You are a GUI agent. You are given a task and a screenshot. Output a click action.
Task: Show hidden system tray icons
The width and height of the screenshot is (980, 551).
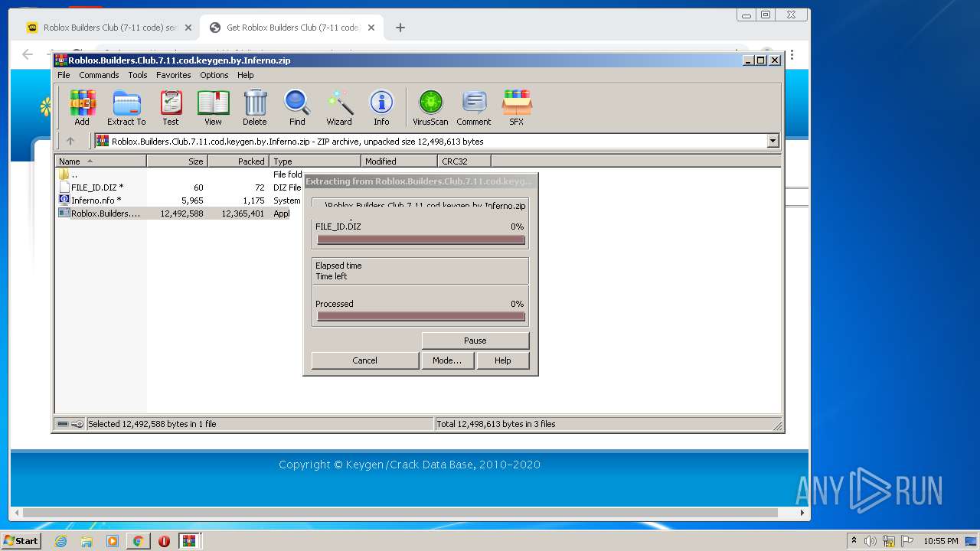pyautogui.click(x=854, y=541)
